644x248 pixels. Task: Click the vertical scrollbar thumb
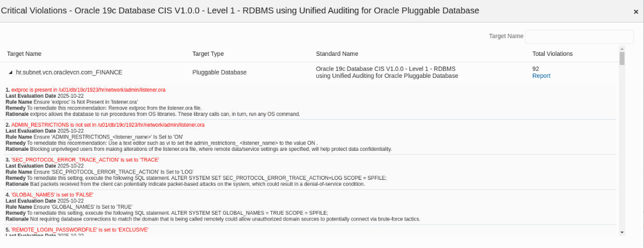pyautogui.click(x=622, y=58)
